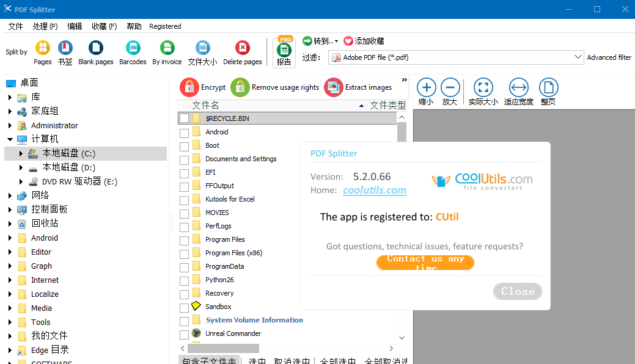
Task: Open the Adobe PDF file filter dropdown
Action: point(578,57)
